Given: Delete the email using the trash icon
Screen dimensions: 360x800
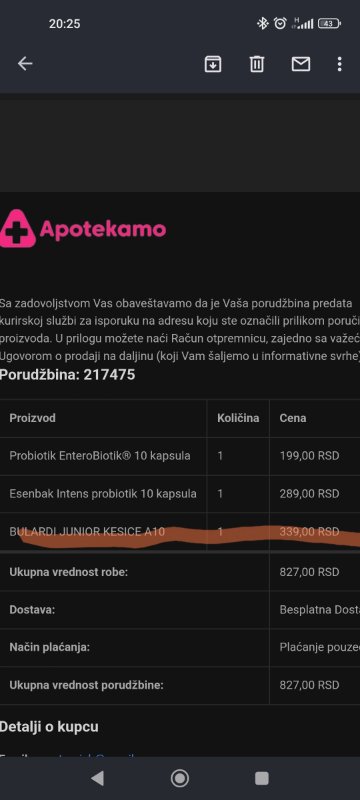Looking at the screenshot, I should [x=257, y=64].
